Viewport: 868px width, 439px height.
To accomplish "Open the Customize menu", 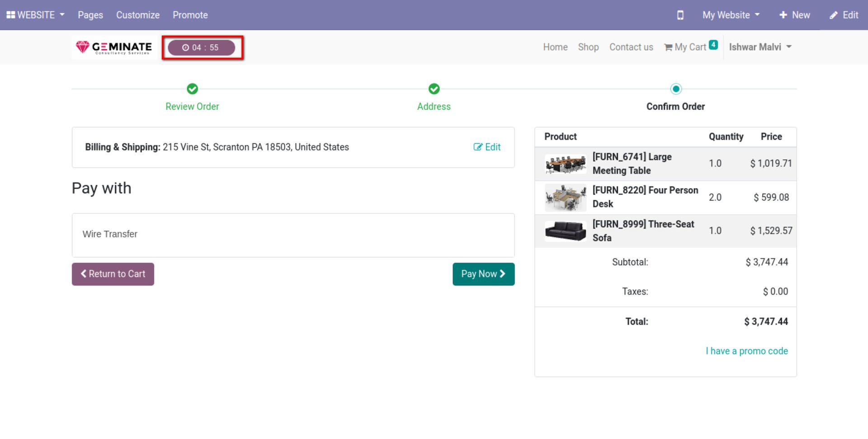I will (137, 15).
